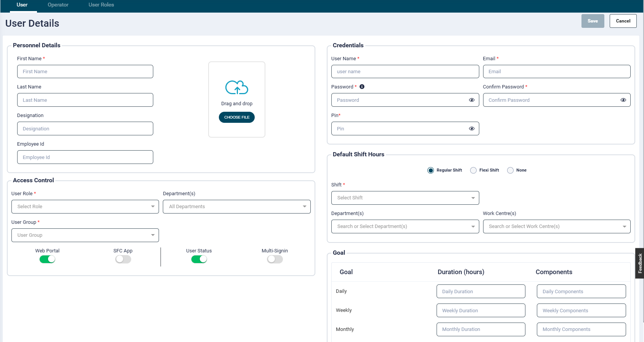Click the cloud upload icon
Viewport: 644px width, 342px height.
[x=237, y=87]
